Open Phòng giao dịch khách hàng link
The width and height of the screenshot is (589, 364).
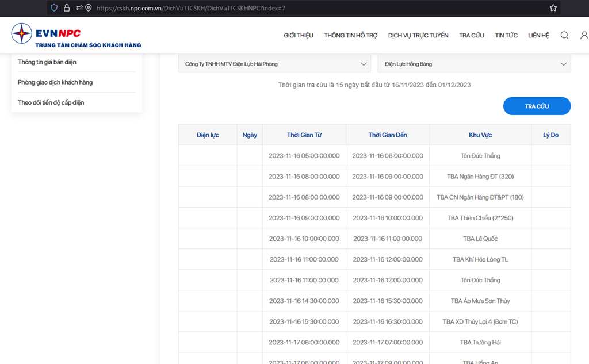[x=55, y=82]
